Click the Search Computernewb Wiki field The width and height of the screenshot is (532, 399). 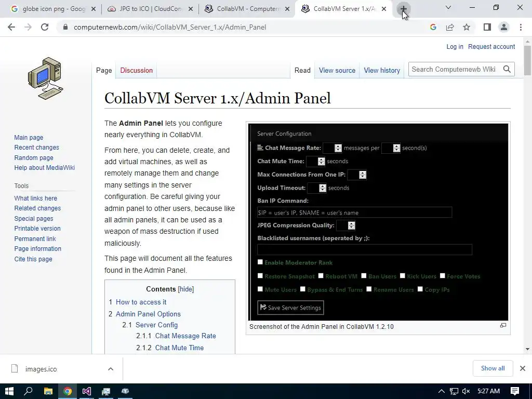(x=455, y=69)
